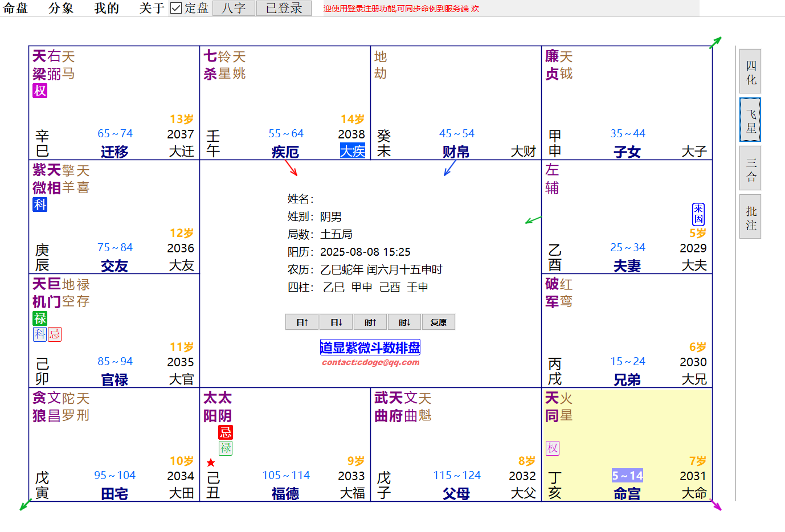Click the 天梁 star in 迁移 palace
This screenshot has width=785, height=532.
pos(39,65)
